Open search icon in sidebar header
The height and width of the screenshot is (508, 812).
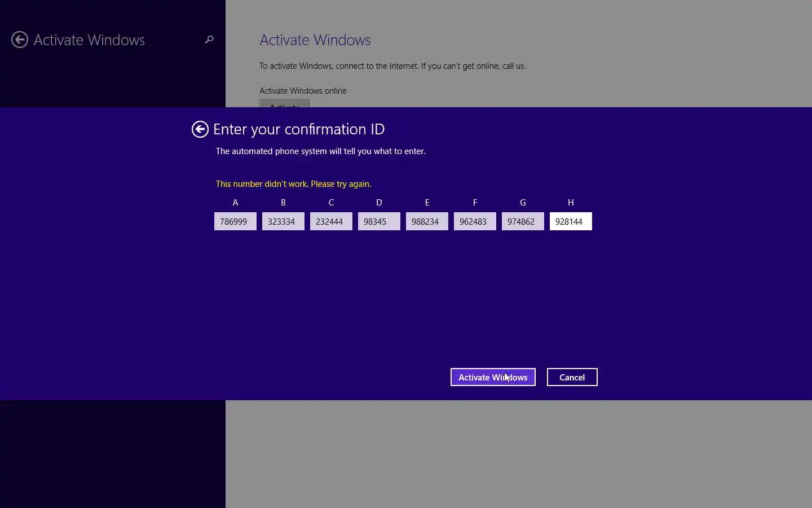pos(209,40)
